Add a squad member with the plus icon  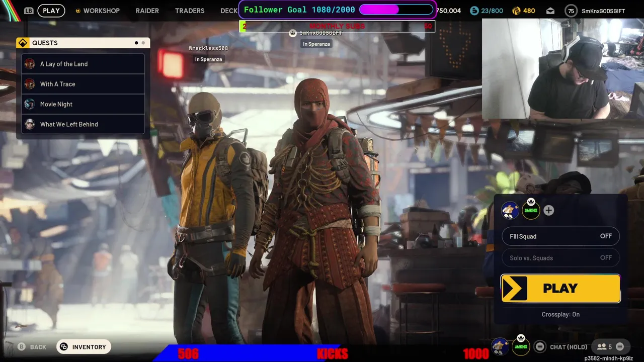(548, 210)
